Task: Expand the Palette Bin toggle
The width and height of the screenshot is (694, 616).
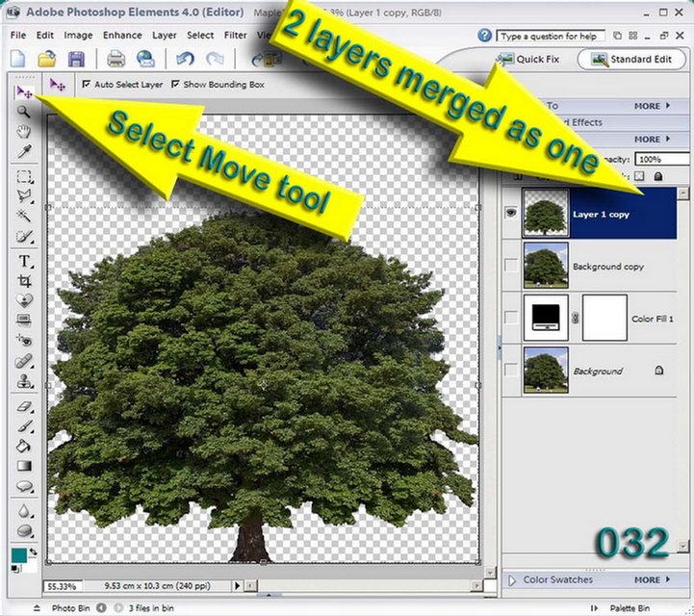Action: click(x=595, y=608)
